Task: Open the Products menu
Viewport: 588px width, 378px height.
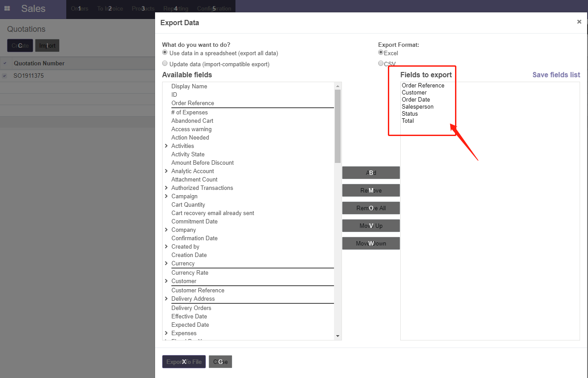Action: [x=143, y=8]
